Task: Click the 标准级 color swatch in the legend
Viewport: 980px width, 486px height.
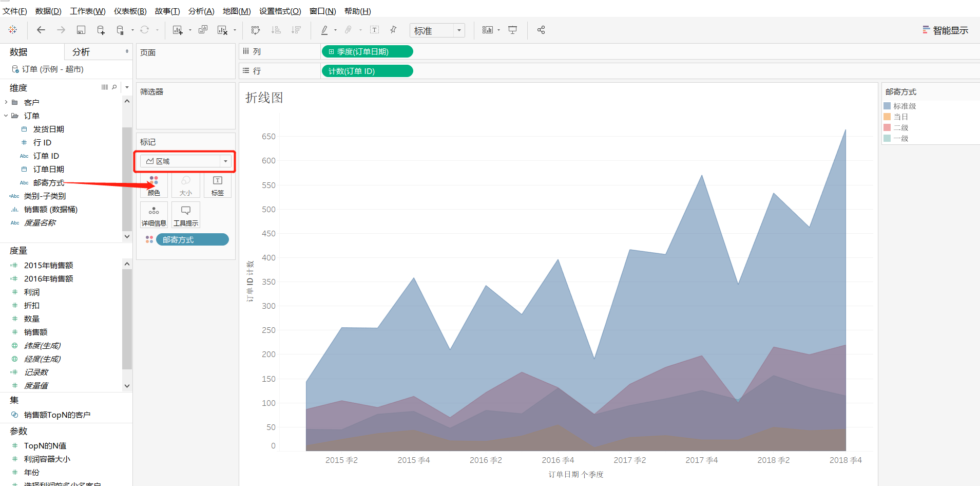Action: [x=887, y=106]
